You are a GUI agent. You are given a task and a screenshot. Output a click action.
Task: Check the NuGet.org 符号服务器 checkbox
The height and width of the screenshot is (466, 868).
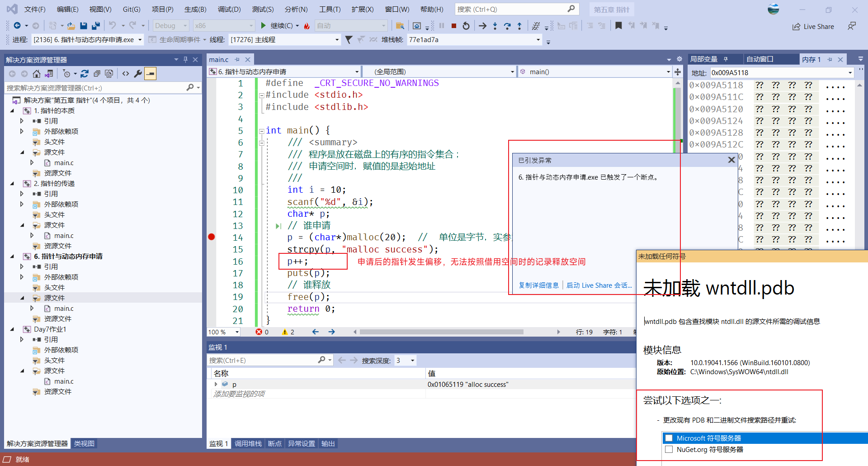(x=669, y=449)
